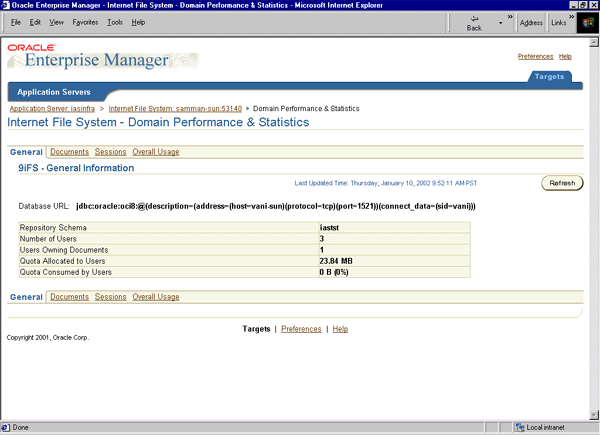Image resolution: width=600 pixels, height=435 pixels.
Task: Click the Internet Explorer title bar icon
Action: (5, 5)
